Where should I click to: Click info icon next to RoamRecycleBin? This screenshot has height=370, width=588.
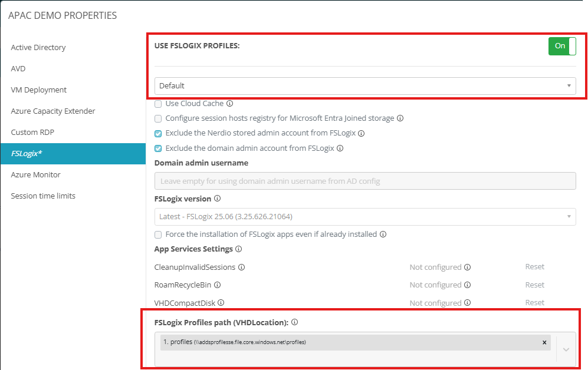217,285
